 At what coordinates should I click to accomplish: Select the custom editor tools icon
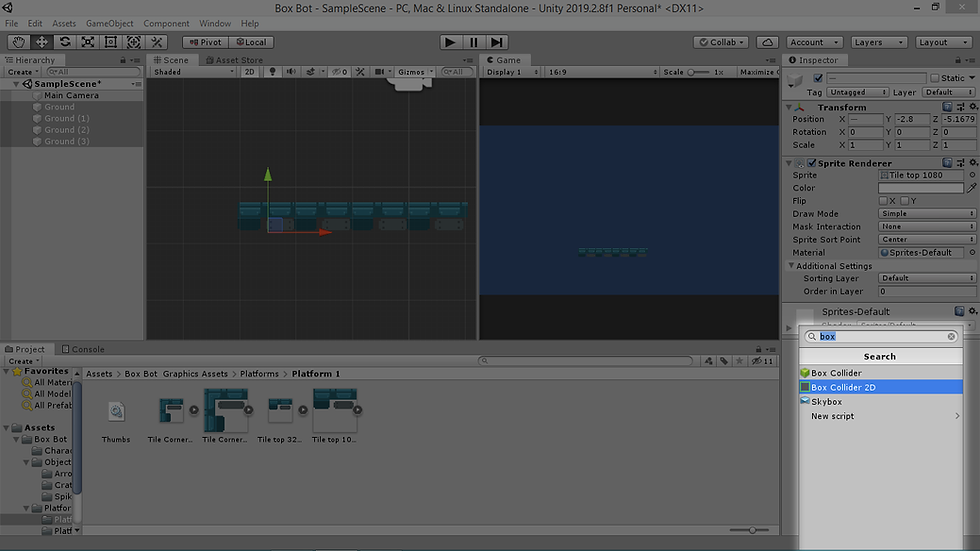[x=157, y=42]
